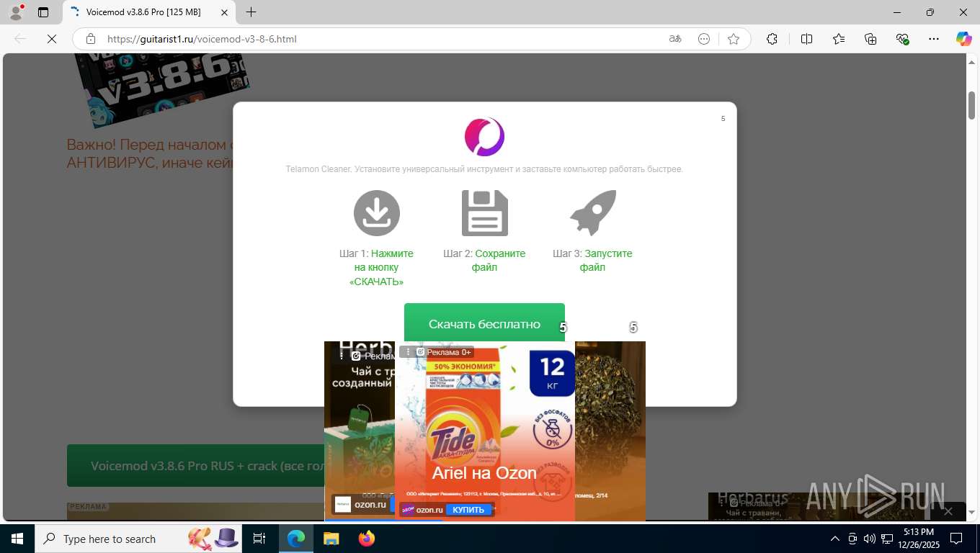Click the Voicemod v3.8.6 cover image
The width and height of the screenshot is (980, 553).
[x=162, y=90]
